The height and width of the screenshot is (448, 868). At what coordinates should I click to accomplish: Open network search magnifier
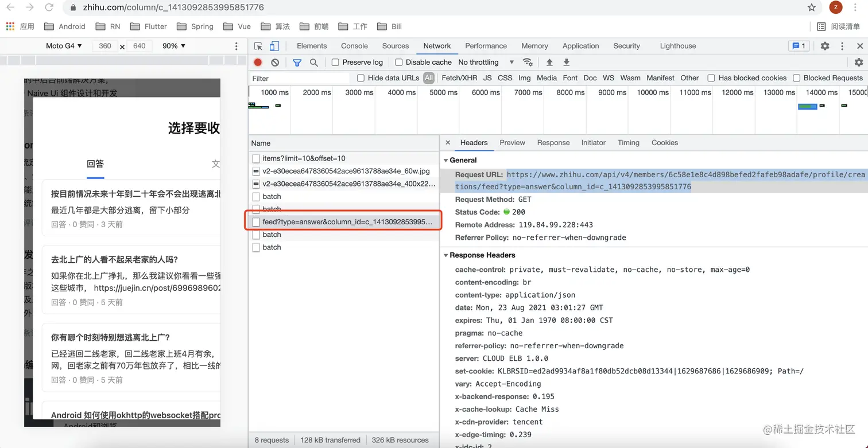tap(314, 63)
